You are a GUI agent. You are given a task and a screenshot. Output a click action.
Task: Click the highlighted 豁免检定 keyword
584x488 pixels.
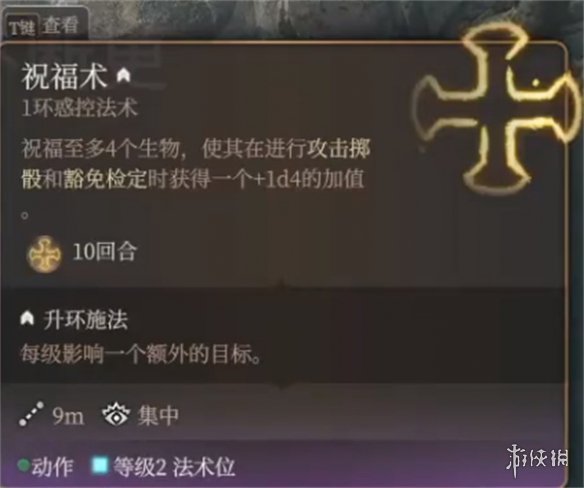[x=105, y=180]
